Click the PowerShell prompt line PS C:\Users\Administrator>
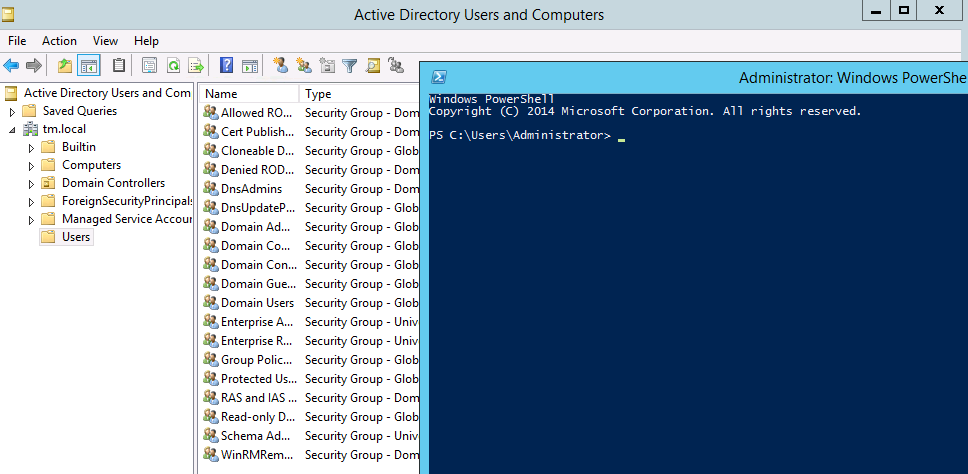 click(x=519, y=135)
